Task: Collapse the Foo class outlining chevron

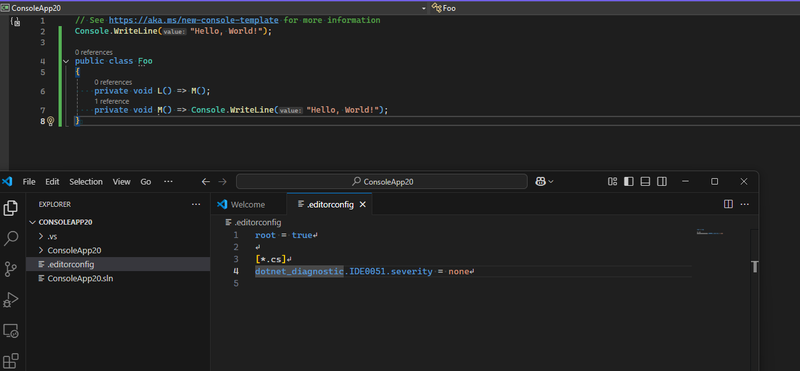Action: (x=66, y=61)
